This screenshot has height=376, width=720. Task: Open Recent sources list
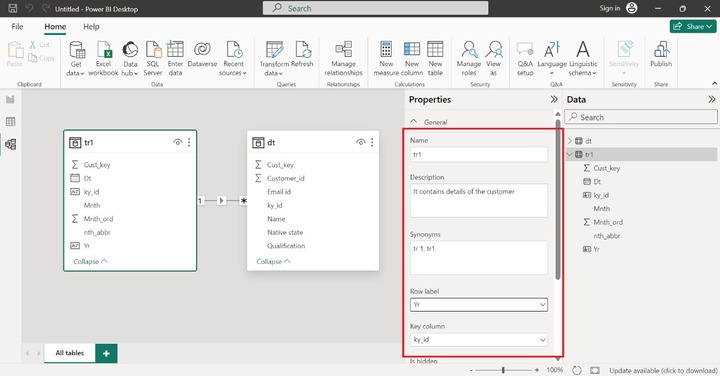[x=233, y=58]
